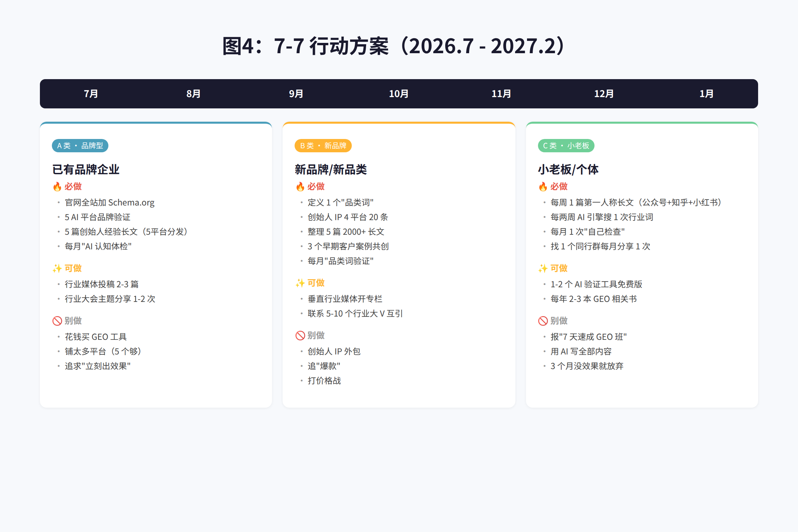Click the red 必做 label in 已有品牌企业 card
This screenshot has height=532, width=798.
click(73, 187)
